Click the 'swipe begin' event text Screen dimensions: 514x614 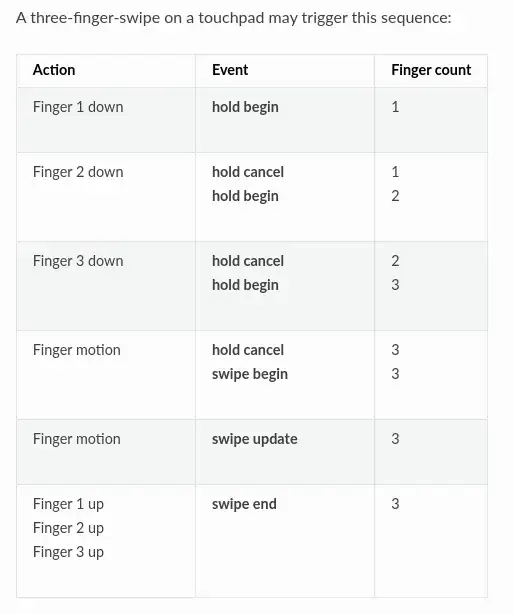pyautogui.click(x=250, y=374)
